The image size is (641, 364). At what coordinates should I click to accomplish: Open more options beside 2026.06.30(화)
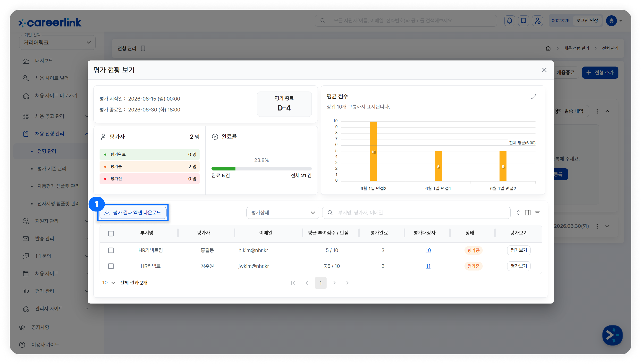click(x=597, y=226)
